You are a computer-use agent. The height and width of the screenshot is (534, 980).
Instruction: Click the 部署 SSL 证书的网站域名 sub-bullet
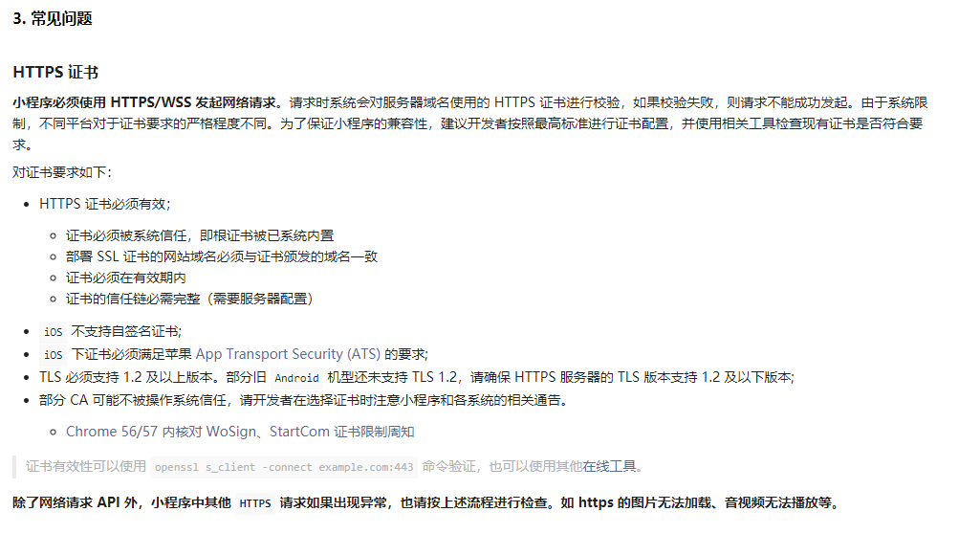[222, 256]
